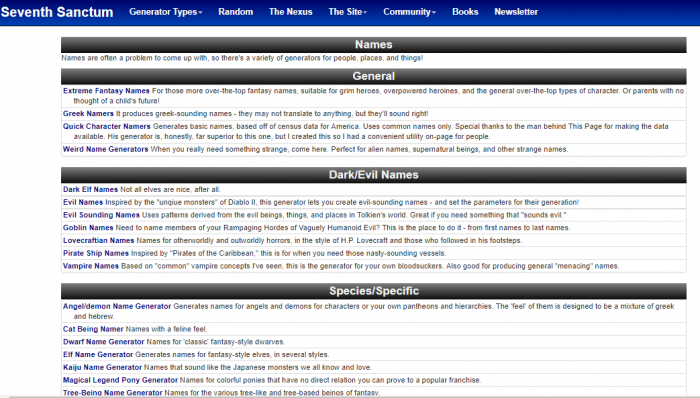Click the description of Kaiju Japanese monsters

(258, 368)
